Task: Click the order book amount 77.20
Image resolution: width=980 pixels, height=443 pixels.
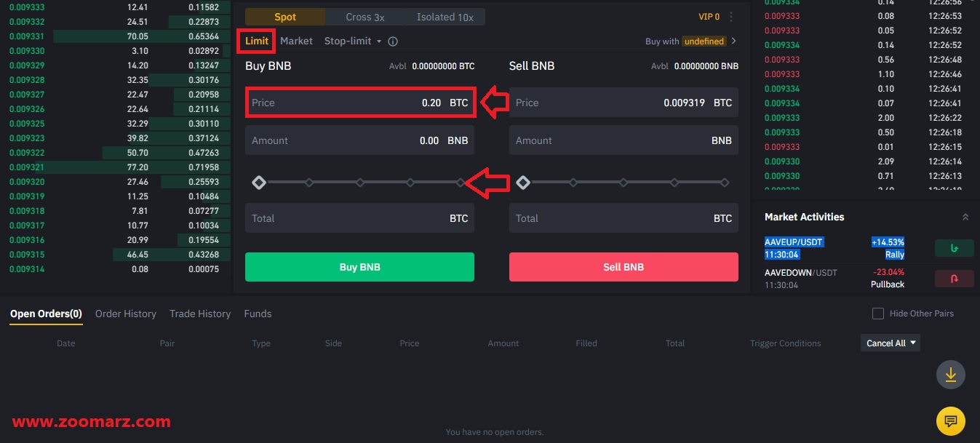Action: coord(137,167)
